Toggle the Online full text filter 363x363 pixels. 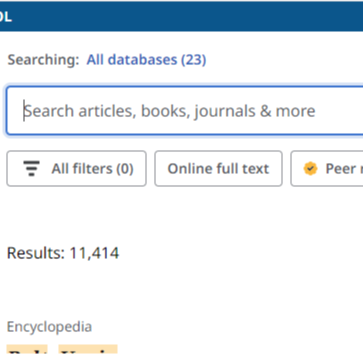click(218, 168)
